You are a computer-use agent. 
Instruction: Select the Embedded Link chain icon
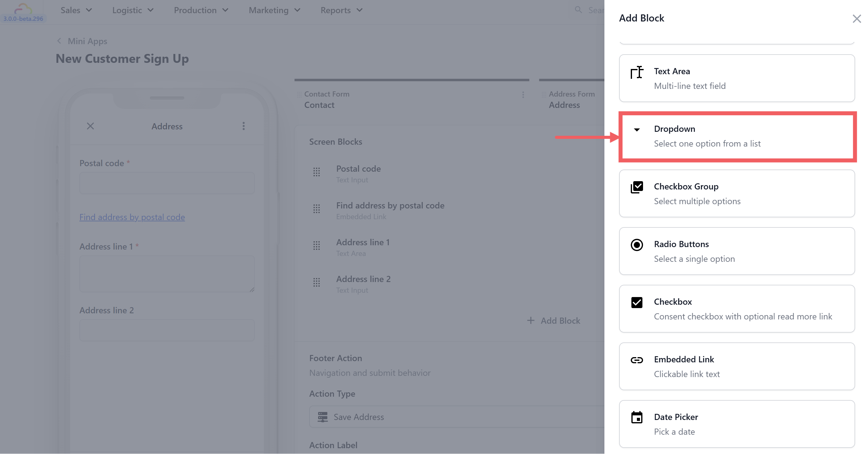(x=637, y=360)
